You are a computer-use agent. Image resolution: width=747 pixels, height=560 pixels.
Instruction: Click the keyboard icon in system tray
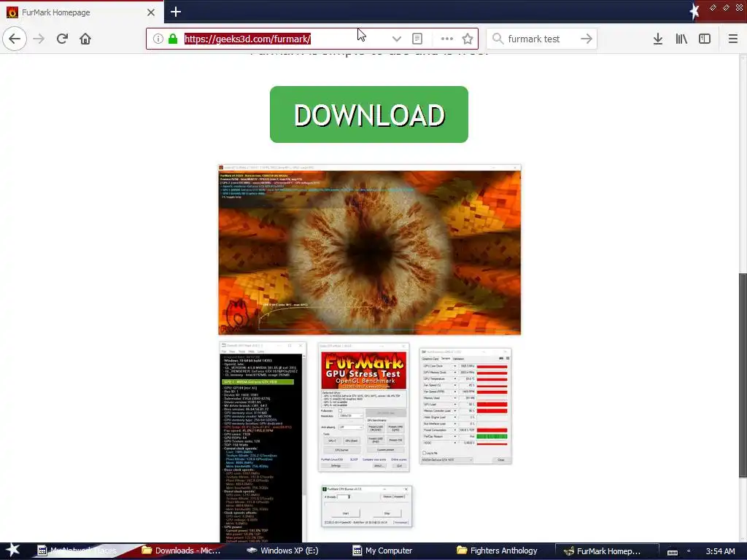(672, 551)
